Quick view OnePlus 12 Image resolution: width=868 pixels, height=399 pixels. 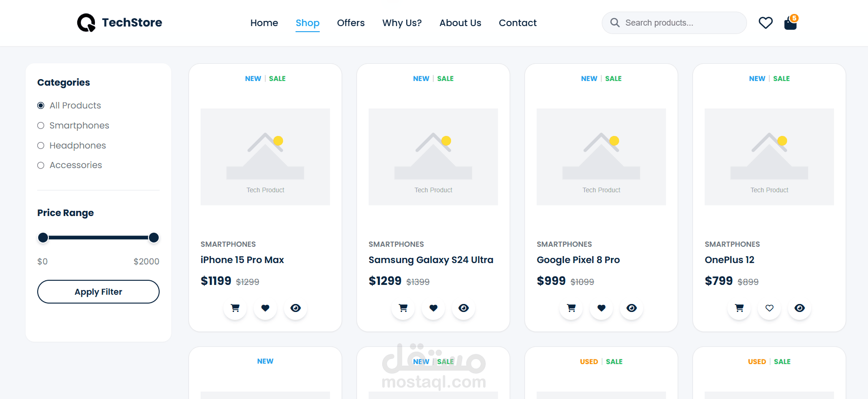tap(800, 308)
